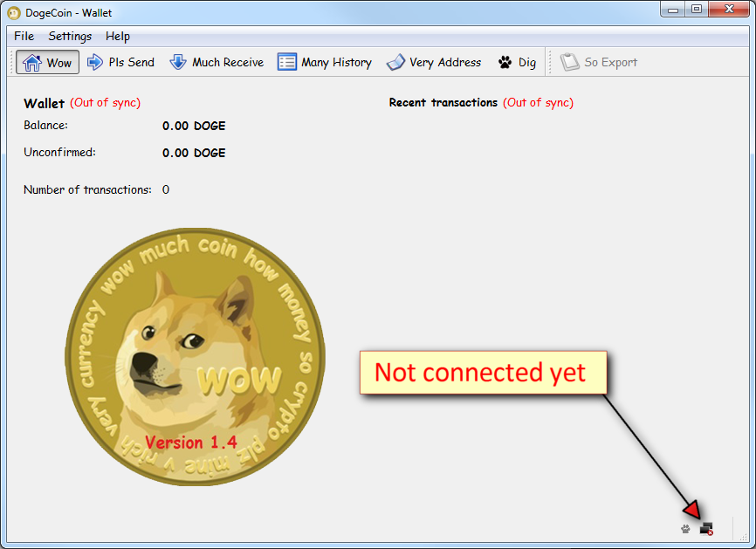Open the Settings menu
The height and width of the screenshot is (549, 756).
[69, 36]
